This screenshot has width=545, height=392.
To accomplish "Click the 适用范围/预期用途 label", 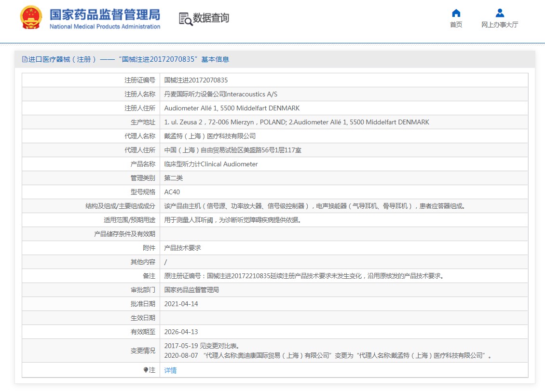I will 129,220.
